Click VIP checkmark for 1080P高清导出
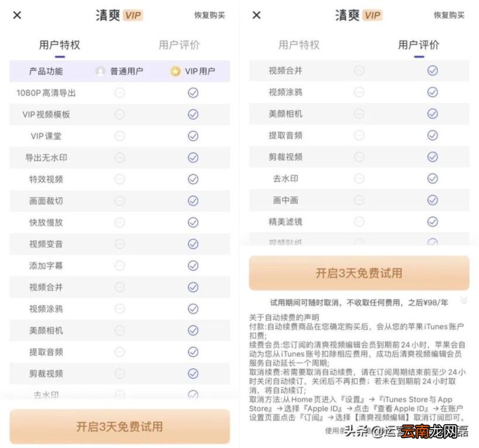 pos(193,92)
